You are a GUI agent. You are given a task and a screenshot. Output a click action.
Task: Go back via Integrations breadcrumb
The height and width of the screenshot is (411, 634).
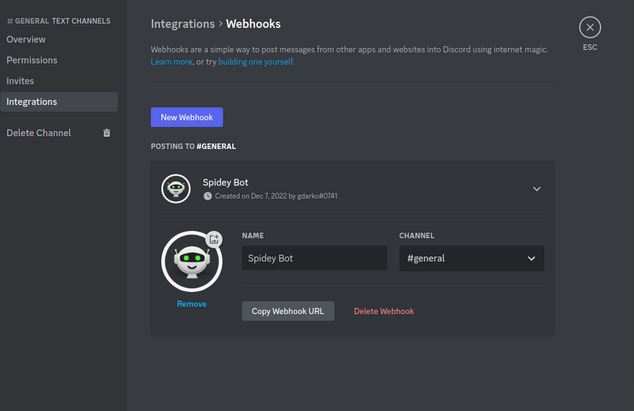click(183, 24)
